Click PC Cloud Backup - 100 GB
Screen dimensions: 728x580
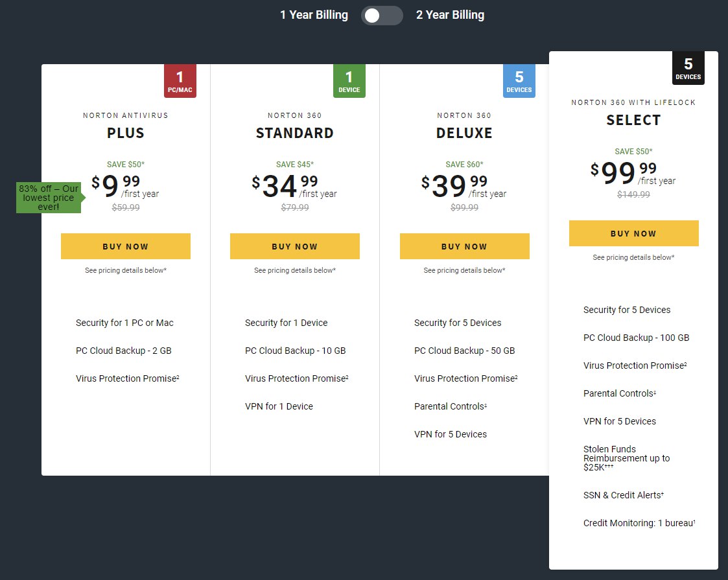tap(636, 338)
